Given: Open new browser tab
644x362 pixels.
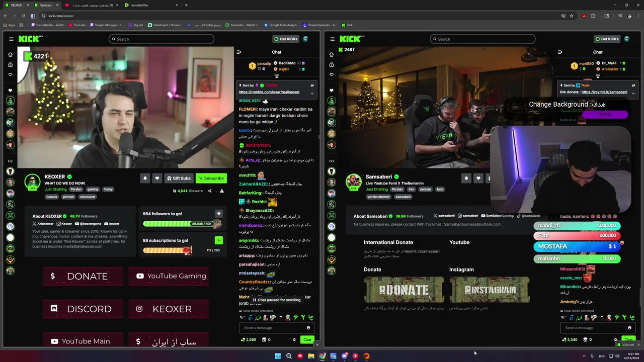Looking at the screenshot, I should click(186, 5).
